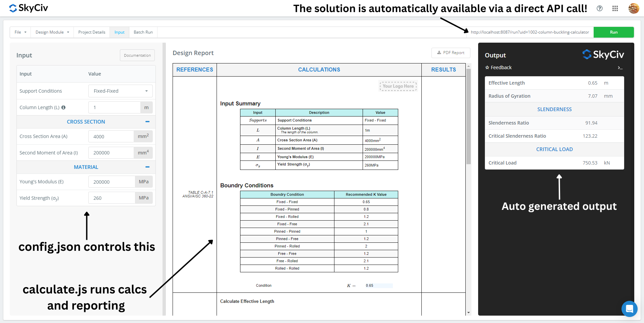Open the apps grid launcher icon
Viewport: 644px width, 323px height.
coord(615,8)
